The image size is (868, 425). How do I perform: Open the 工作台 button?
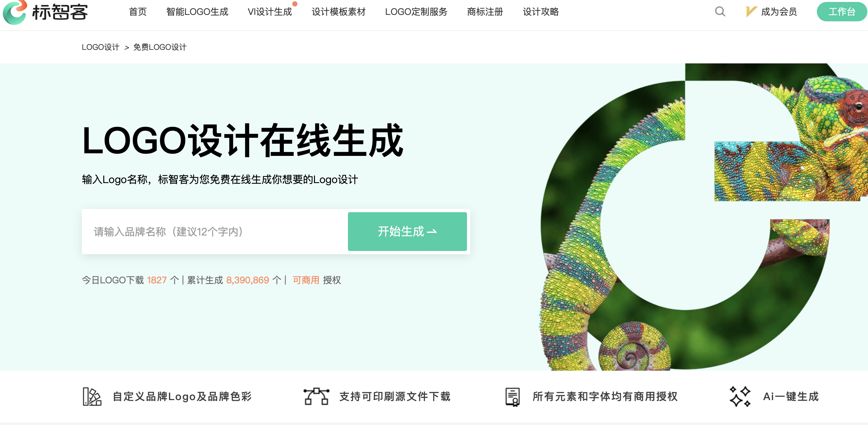click(x=841, y=12)
